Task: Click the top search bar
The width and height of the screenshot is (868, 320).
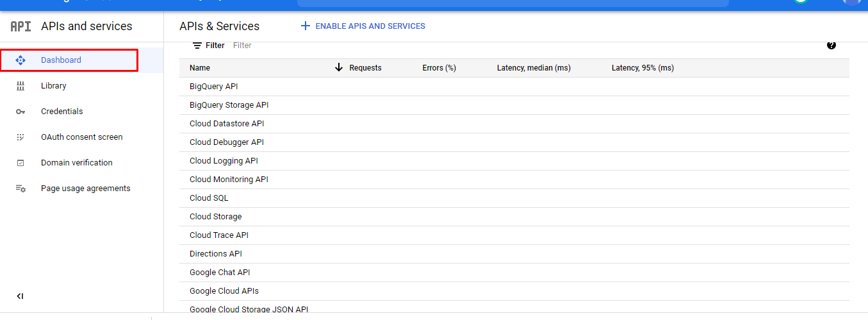Action: click(512, 3)
